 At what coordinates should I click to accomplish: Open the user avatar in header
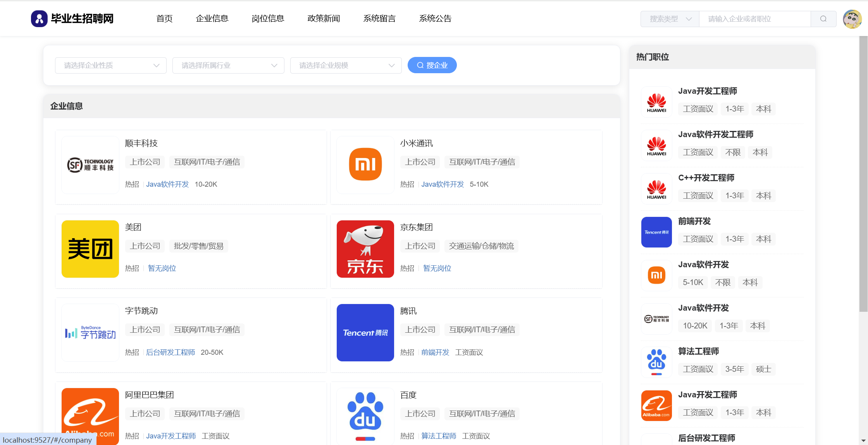point(852,19)
